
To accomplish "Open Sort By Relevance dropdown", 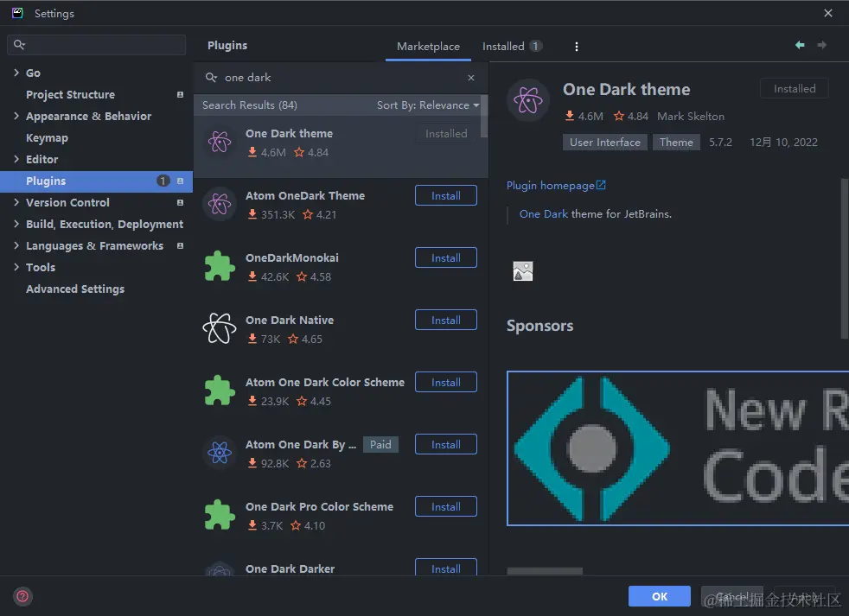I will click(x=428, y=105).
